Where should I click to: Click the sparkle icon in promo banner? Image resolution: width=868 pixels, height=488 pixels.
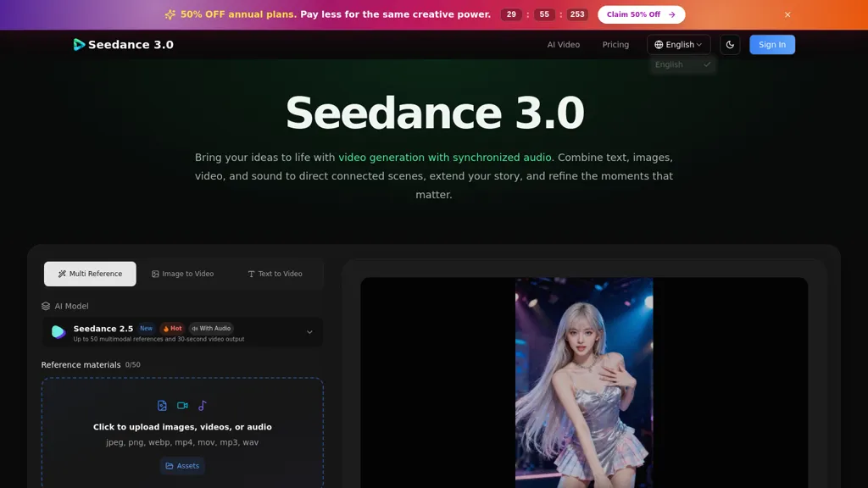pos(170,14)
